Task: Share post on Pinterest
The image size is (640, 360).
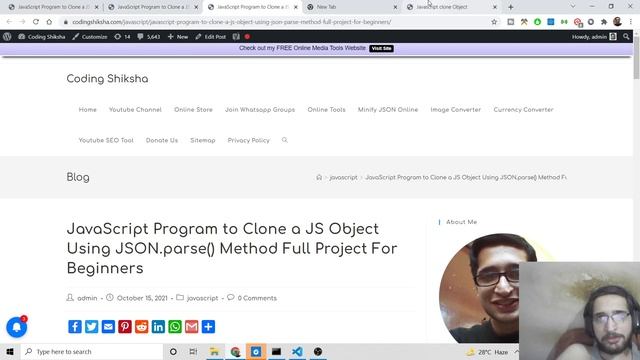Action: pyautogui.click(x=125, y=327)
